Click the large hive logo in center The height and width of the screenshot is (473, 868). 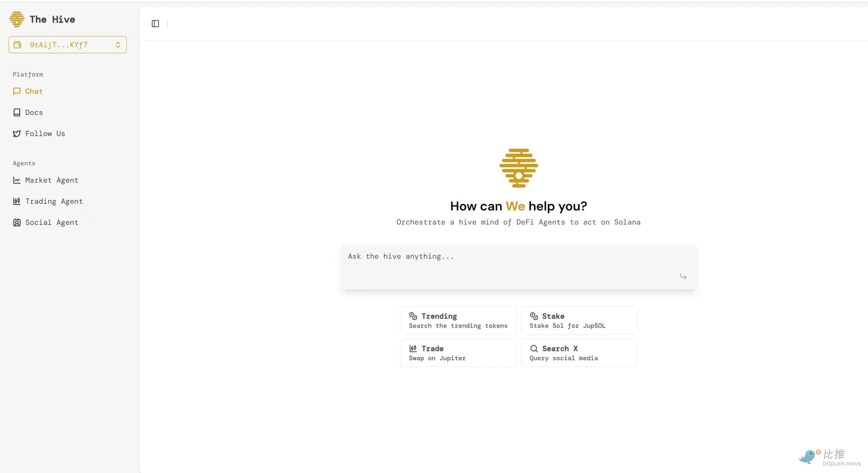coord(519,168)
